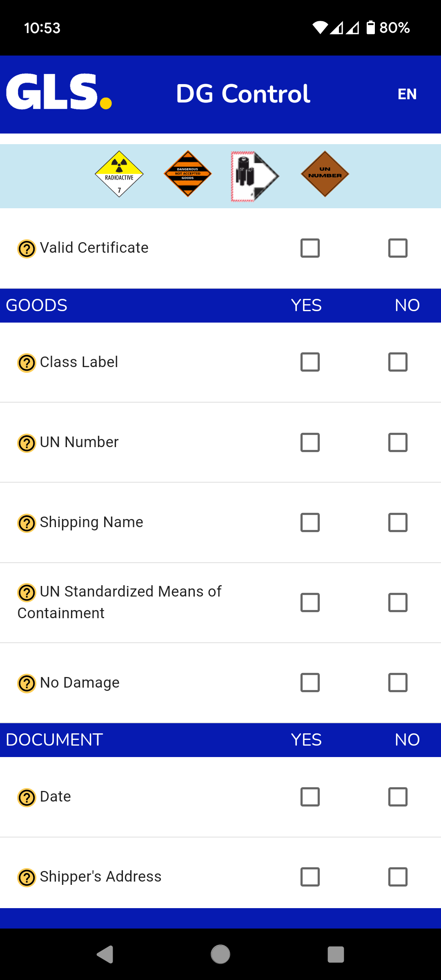The height and width of the screenshot is (980, 441).
Task: Open help for Valid Certificate
Action: click(27, 248)
